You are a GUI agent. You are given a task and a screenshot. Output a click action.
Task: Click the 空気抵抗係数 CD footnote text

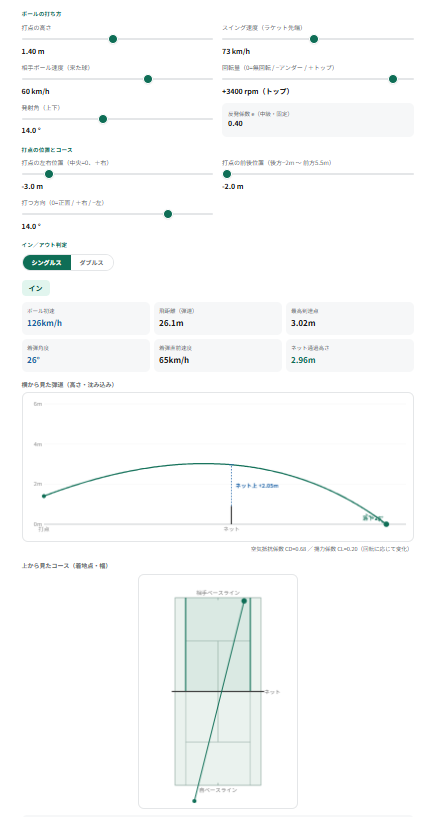330,549
